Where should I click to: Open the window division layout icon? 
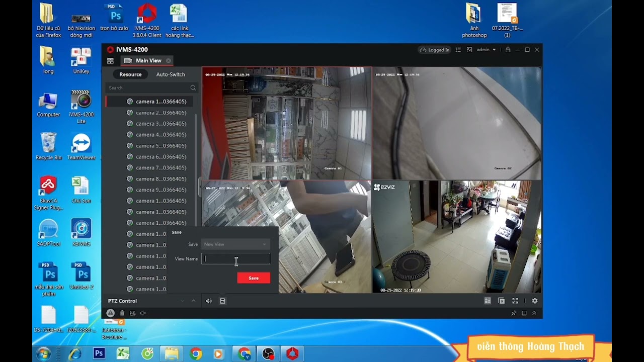click(488, 301)
